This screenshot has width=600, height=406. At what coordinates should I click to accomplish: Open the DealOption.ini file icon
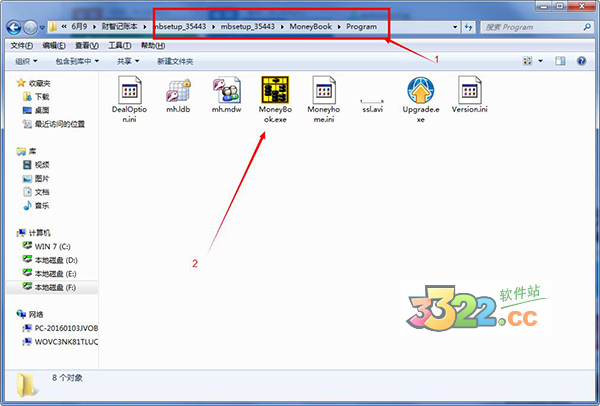click(x=129, y=90)
